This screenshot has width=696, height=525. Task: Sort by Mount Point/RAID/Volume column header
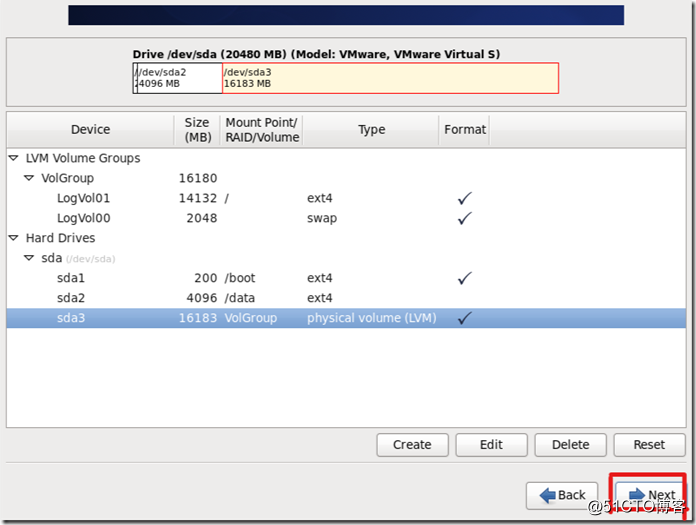(262, 130)
